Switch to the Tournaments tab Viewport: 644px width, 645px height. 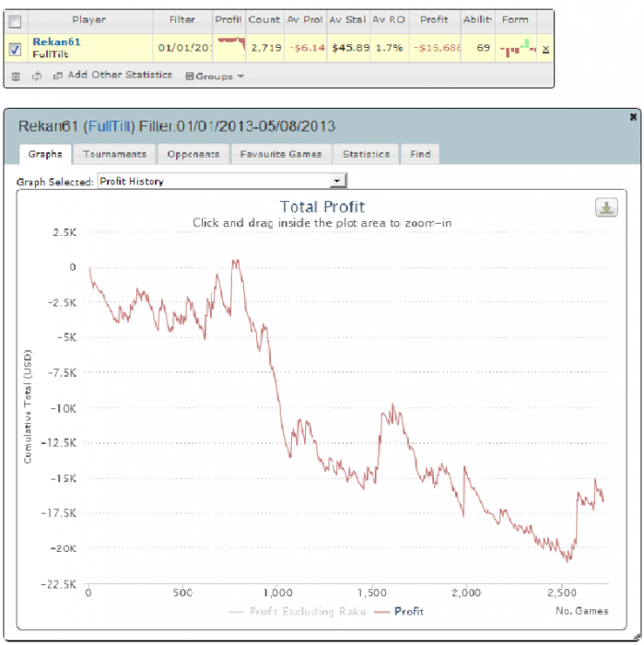[x=115, y=154]
